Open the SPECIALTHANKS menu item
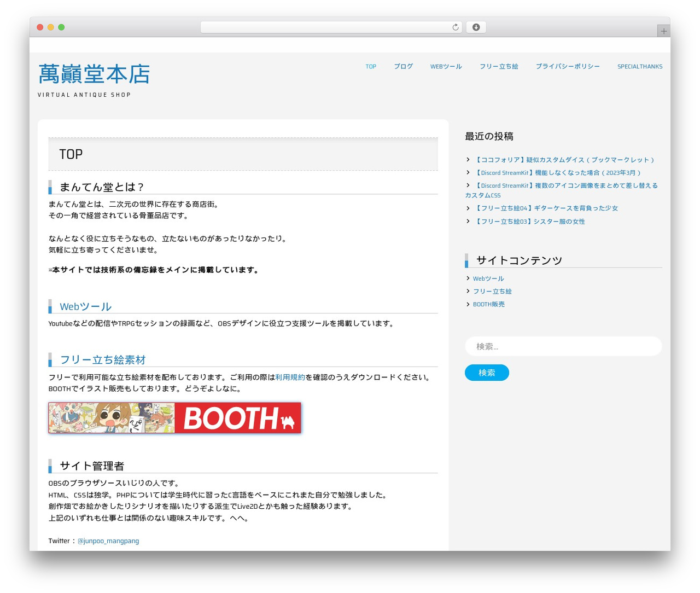Screen dimensions: 700x593 click(640, 67)
